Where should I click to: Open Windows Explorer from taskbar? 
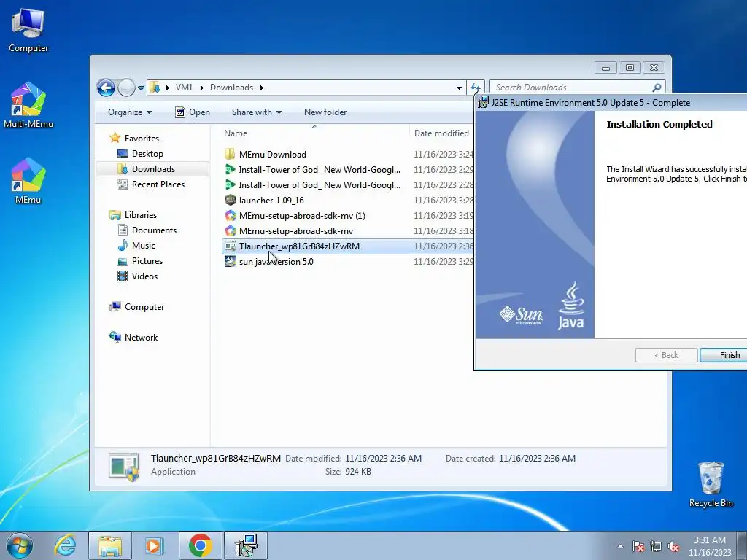tap(110, 545)
